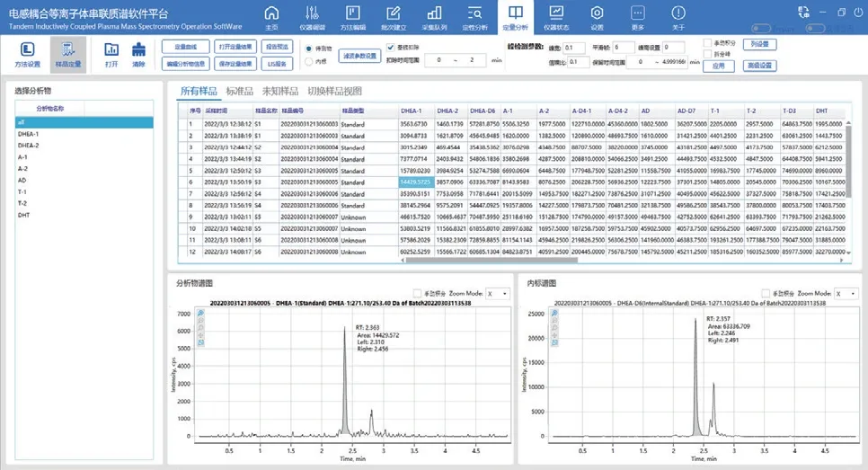Switch to 标准品 tab
This screenshot has height=470, width=868.
click(x=240, y=92)
